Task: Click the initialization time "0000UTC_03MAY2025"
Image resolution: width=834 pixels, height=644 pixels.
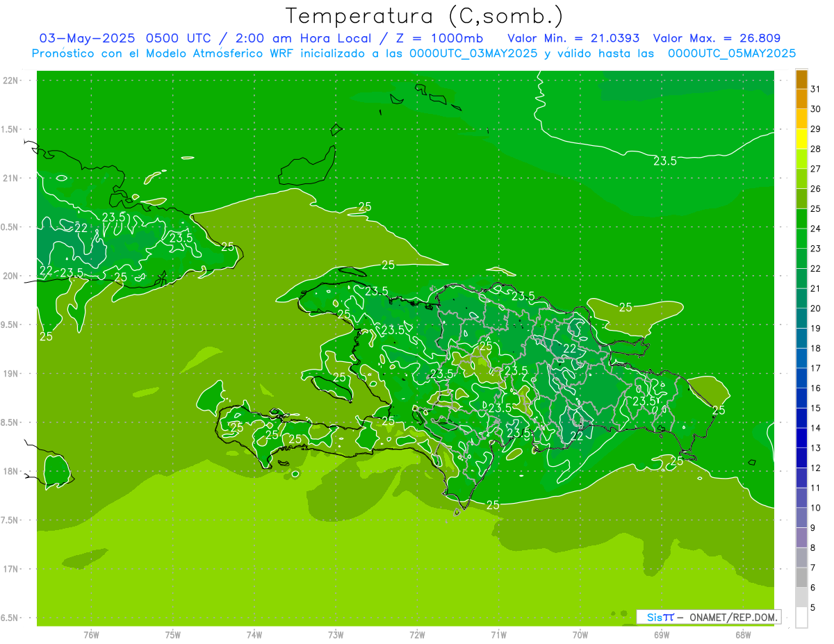Action: tap(473, 53)
